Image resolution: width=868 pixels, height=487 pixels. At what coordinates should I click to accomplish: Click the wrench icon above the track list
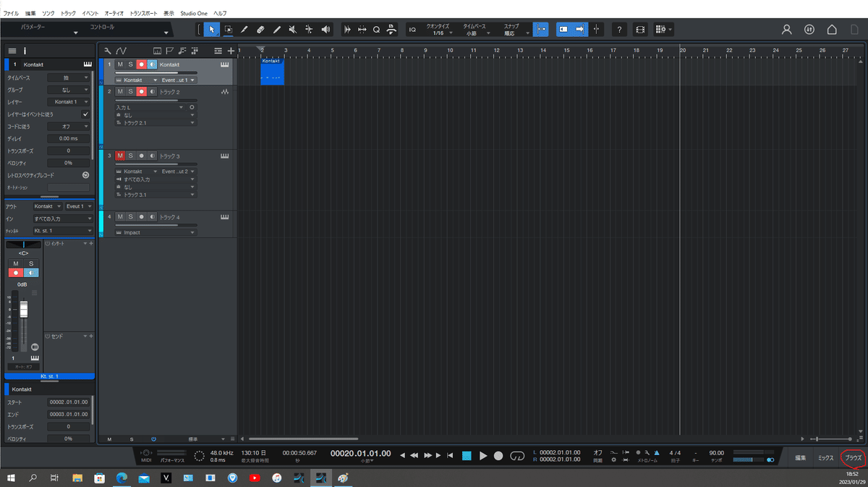(x=107, y=51)
